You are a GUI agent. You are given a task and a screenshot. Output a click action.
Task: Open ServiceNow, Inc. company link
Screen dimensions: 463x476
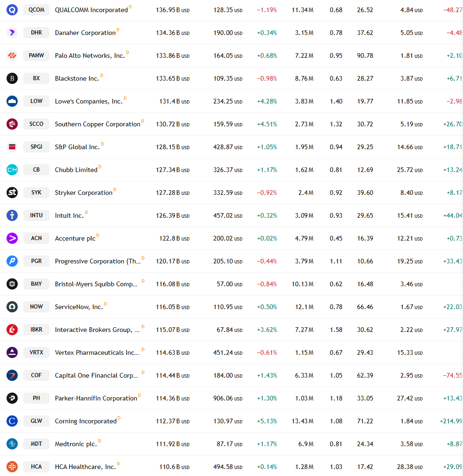(79, 307)
